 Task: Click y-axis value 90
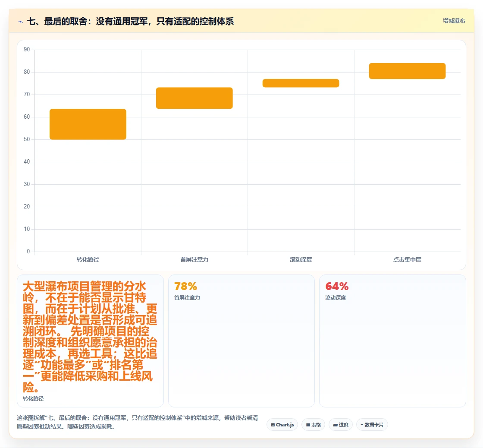click(27, 49)
